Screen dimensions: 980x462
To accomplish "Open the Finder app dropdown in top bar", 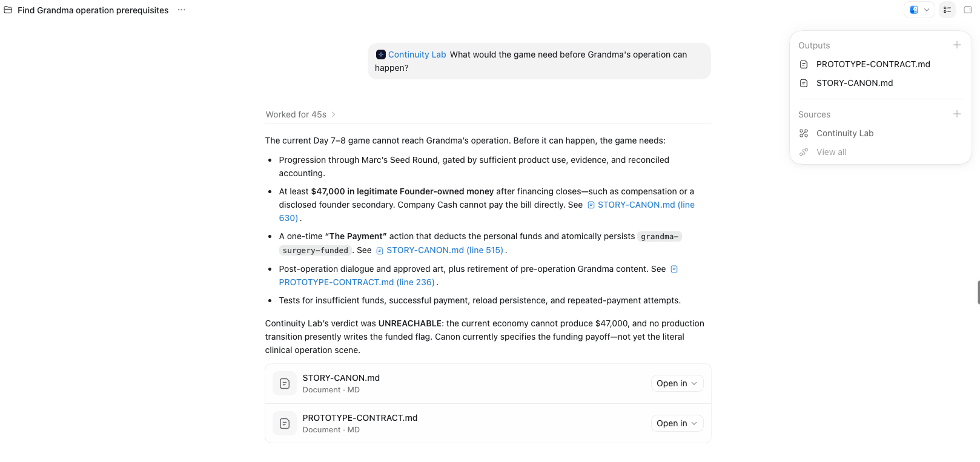I will (x=919, y=10).
